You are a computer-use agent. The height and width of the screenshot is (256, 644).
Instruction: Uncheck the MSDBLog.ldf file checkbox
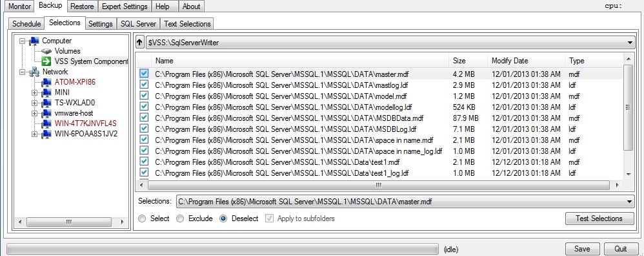tap(144, 129)
